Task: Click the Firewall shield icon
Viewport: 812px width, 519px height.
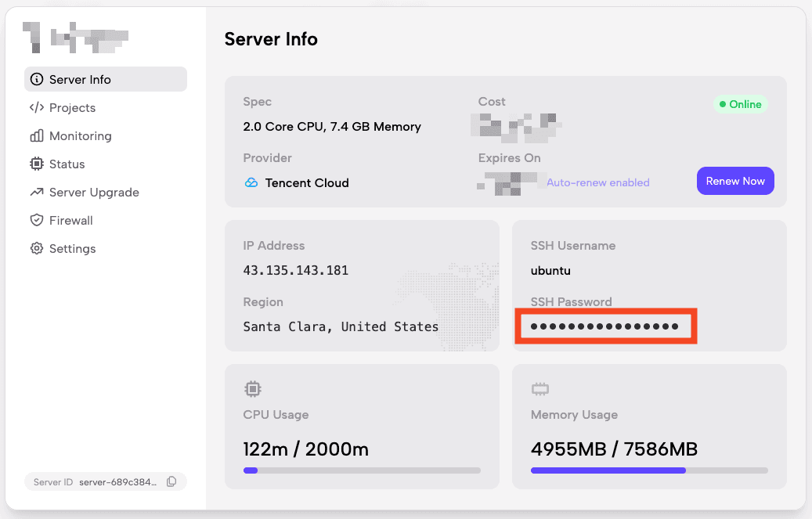Action: pyautogui.click(x=37, y=220)
